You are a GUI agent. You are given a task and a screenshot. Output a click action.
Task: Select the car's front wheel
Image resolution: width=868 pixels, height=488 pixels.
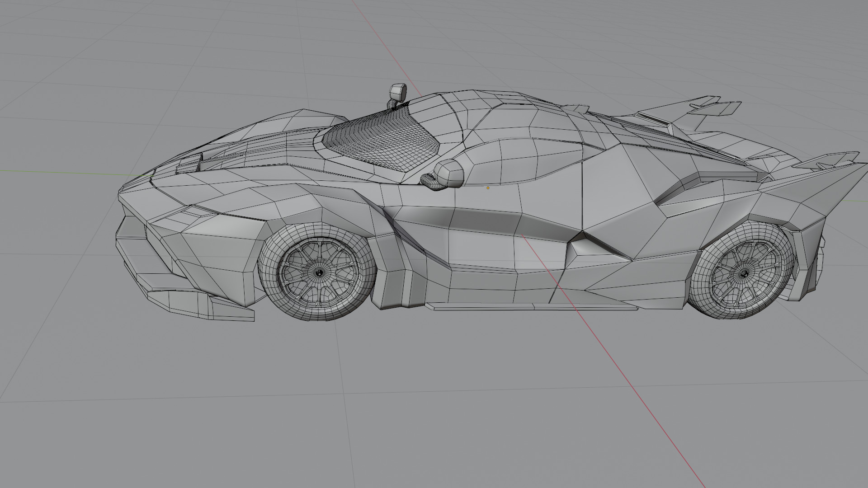318,271
